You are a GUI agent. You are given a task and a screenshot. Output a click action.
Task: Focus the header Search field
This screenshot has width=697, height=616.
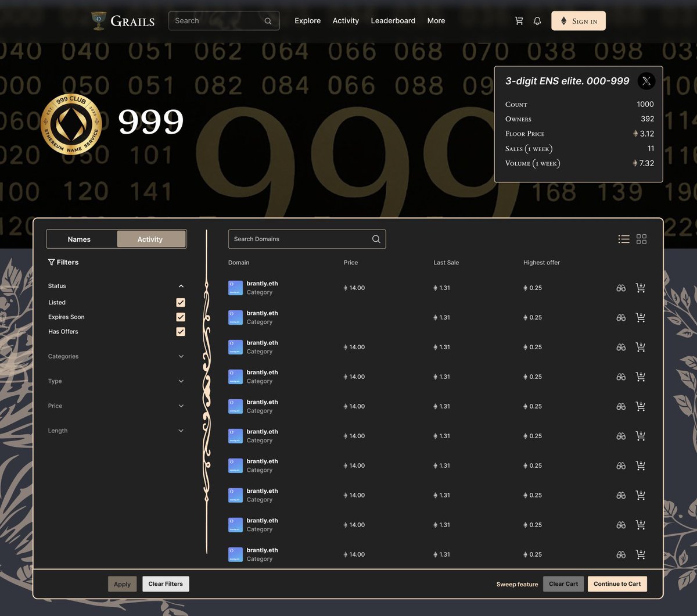pos(224,21)
